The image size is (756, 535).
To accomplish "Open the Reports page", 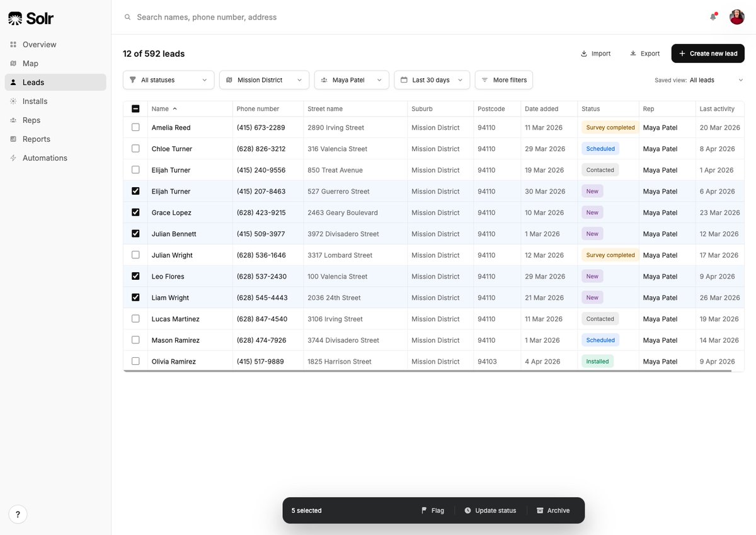I will [x=55, y=139].
